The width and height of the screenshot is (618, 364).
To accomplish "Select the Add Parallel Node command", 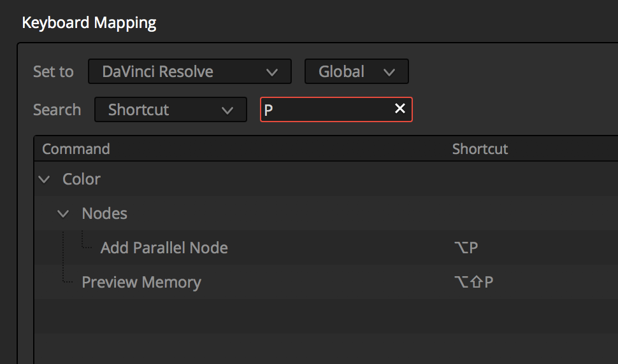I will tap(164, 248).
